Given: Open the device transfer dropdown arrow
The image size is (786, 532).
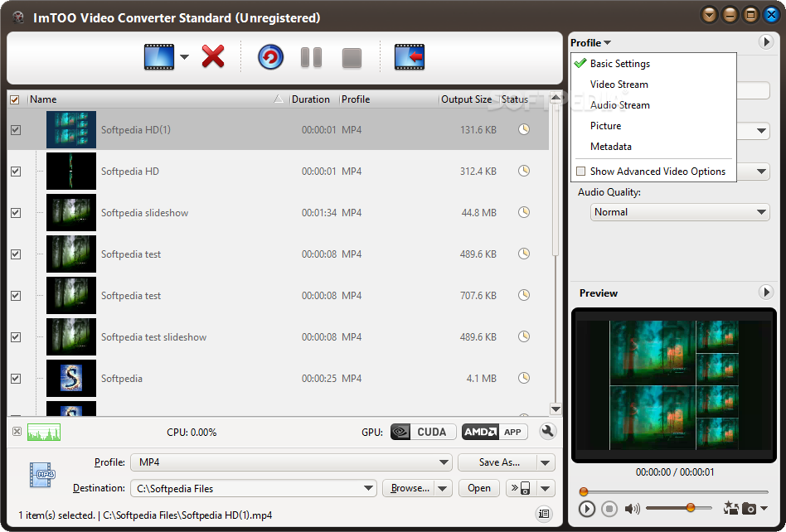Looking at the screenshot, I should coord(546,488).
